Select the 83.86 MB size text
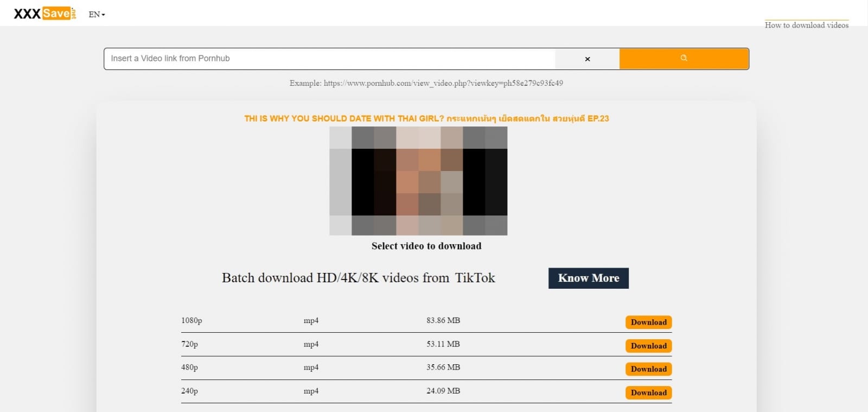This screenshot has height=412, width=868. 443,320
